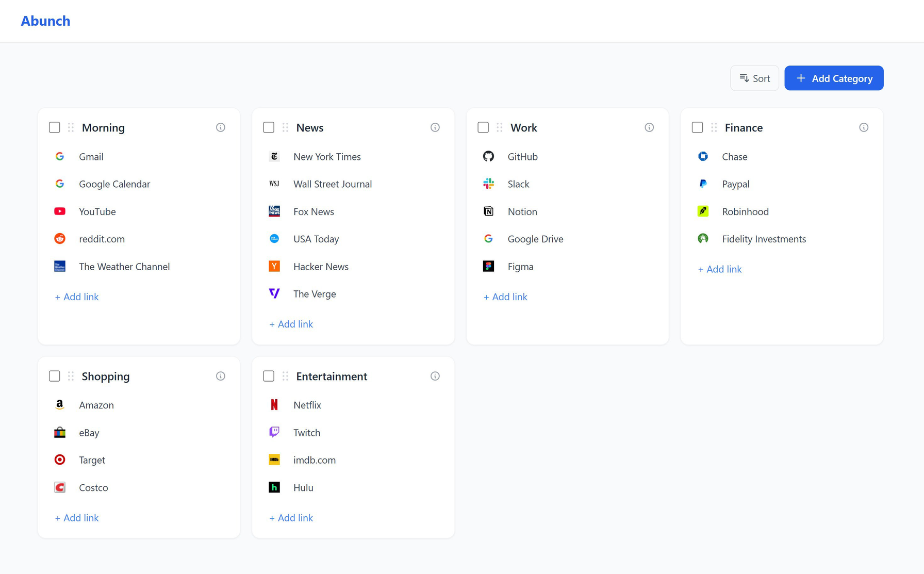Click the YouTube play icon
The height and width of the screenshot is (574, 924).
click(60, 211)
